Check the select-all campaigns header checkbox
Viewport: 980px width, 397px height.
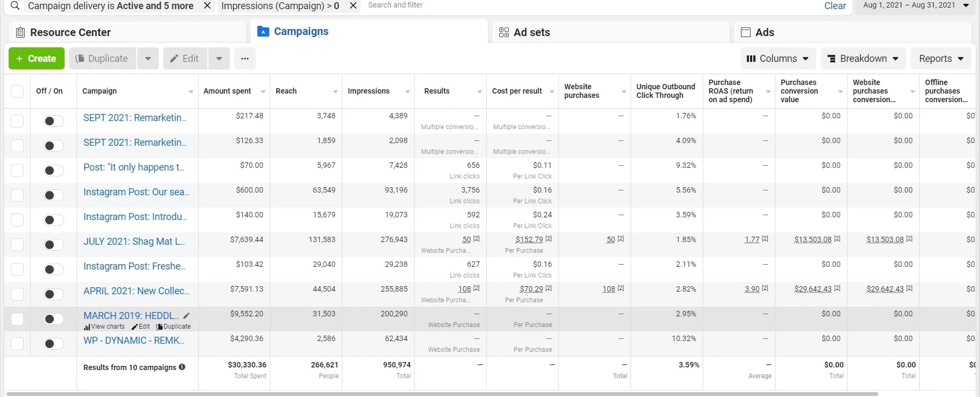17,91
